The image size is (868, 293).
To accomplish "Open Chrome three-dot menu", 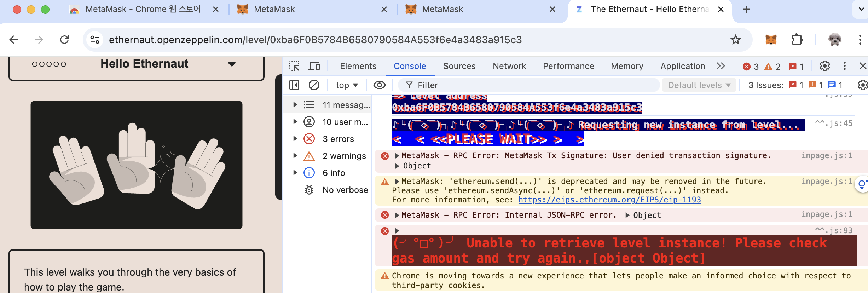I will pyautogui.click(x=860, y=40).
